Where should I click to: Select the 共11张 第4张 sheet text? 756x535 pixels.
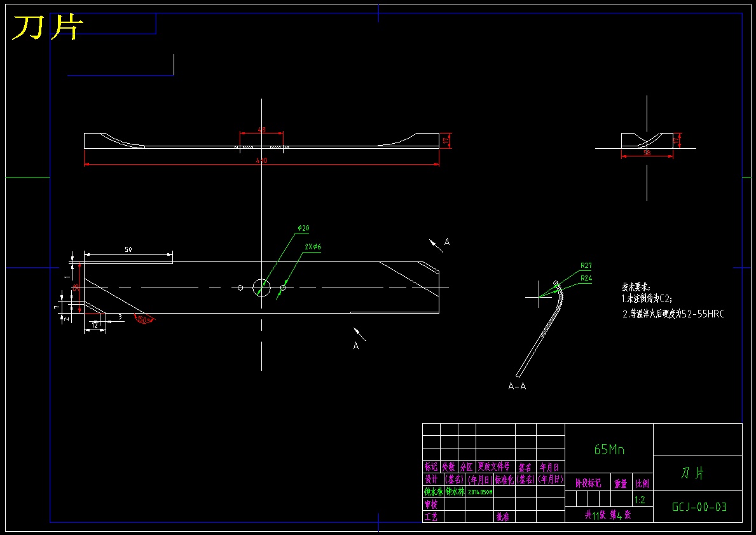click(x=608, y=515)
